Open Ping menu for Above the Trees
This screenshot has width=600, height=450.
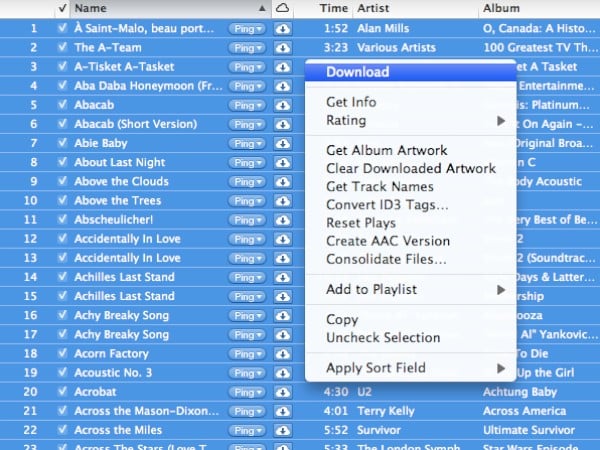(x=247, y=201)
